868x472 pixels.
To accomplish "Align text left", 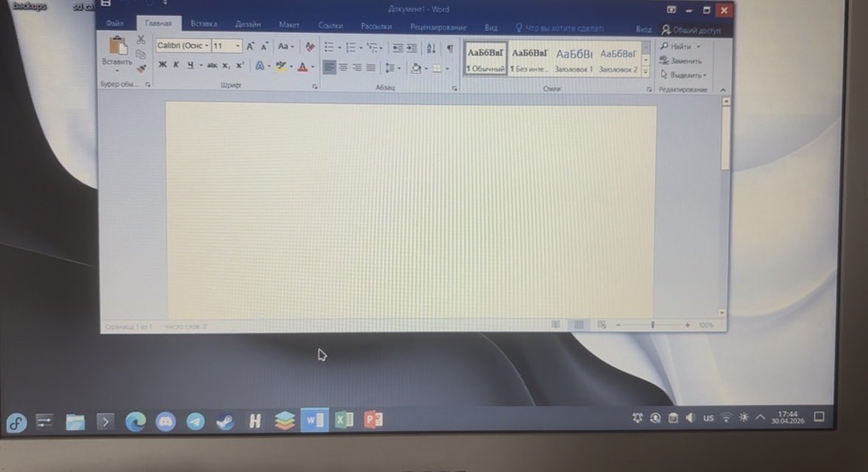I will (x=329, y=68).
